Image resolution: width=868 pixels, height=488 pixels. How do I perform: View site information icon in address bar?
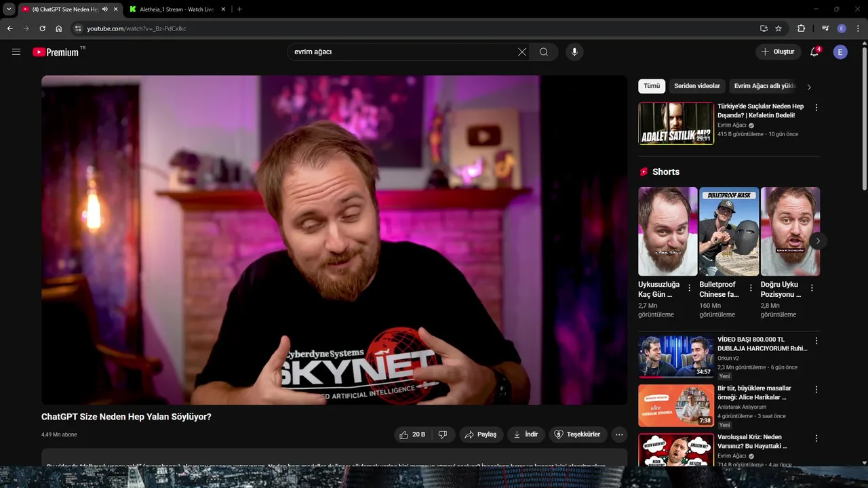point(78,28)
